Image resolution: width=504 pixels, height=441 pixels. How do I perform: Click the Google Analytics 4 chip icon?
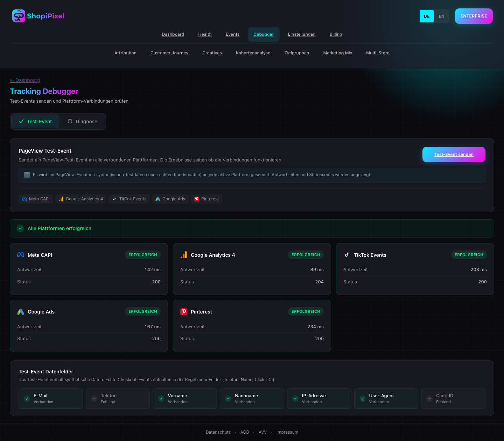pyautogui.click(x=61, y=199)
